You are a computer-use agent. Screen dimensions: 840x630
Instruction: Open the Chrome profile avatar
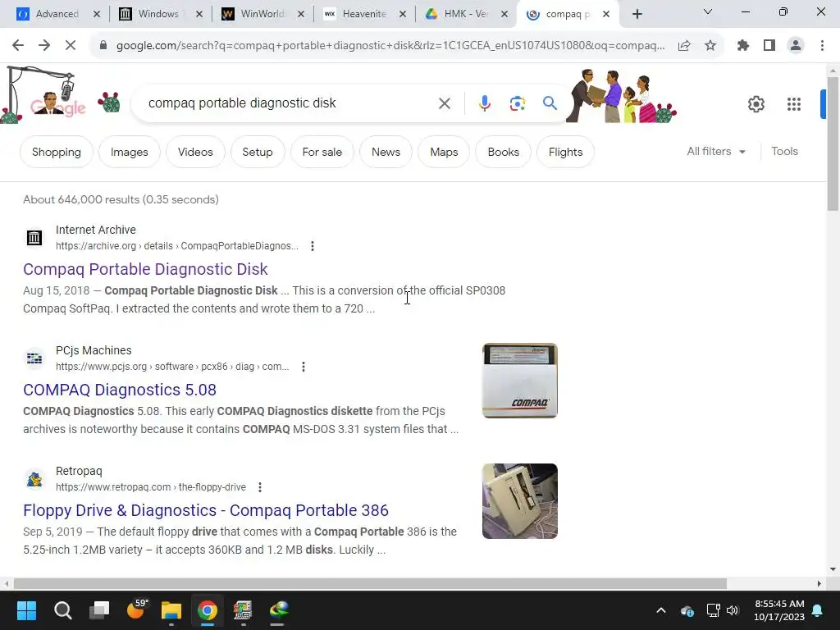(796, 46)
